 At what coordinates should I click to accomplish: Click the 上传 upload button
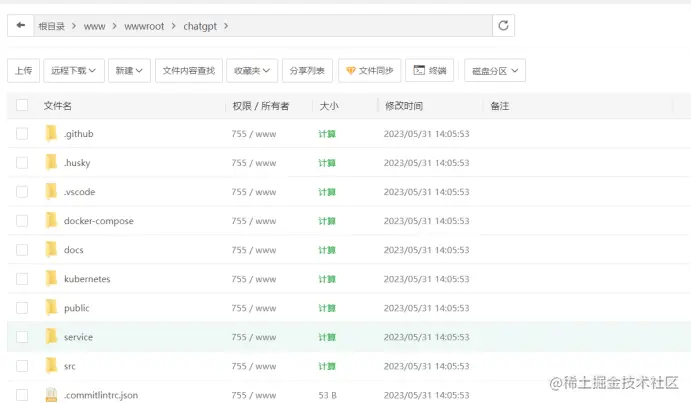pyautogui.click(x=23, y=71)
